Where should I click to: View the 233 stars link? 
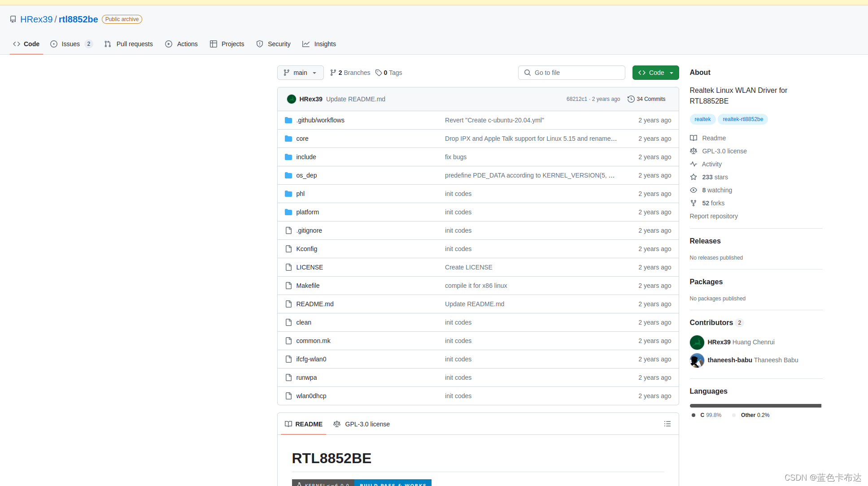tap(709, 177)
